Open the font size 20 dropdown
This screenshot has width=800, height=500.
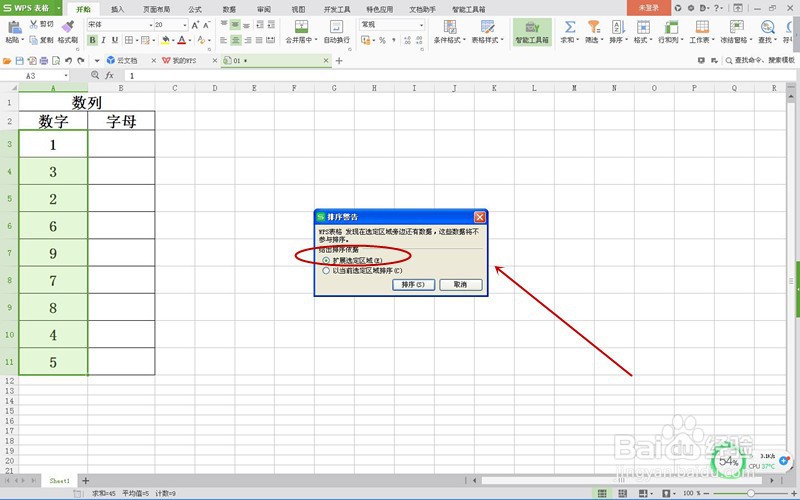[185, 25]
